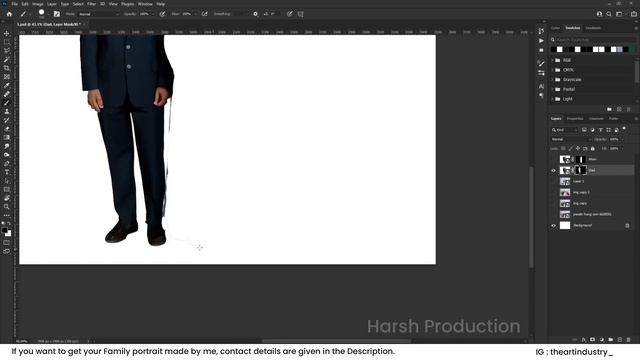This screenshot has height=360, width=640.
Task: Toggle lock transparent pixels
Action: click(563, 149)
